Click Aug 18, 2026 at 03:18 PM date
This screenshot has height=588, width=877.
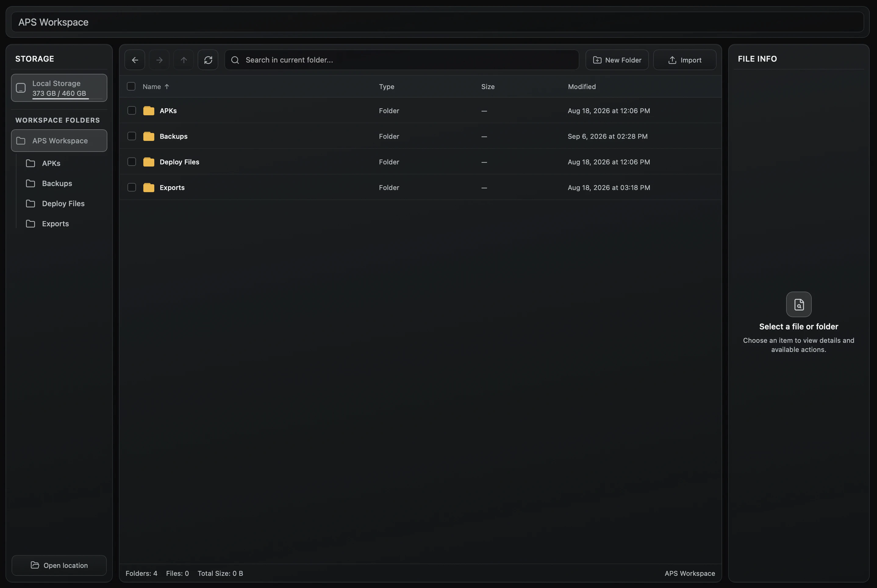pos(609,188)
